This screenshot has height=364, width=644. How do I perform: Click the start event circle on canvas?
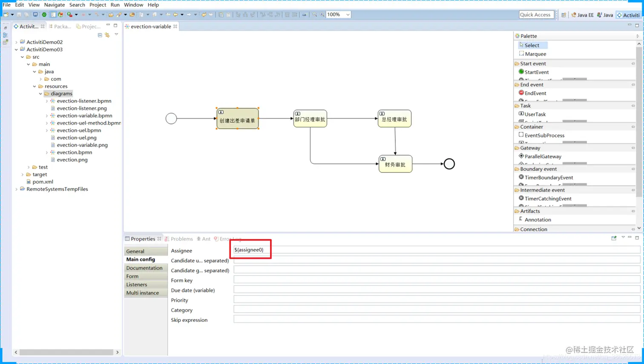(x=171, y=118)
